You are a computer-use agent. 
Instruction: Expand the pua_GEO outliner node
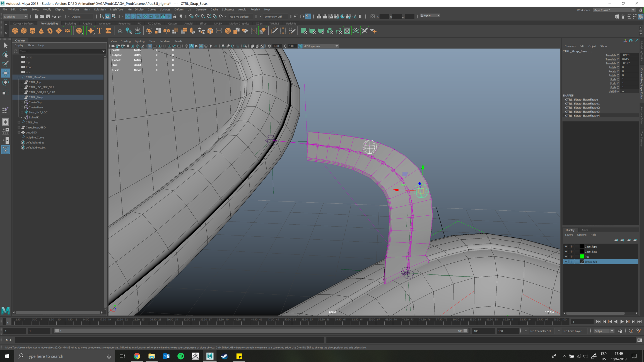[x=19, y=132]
